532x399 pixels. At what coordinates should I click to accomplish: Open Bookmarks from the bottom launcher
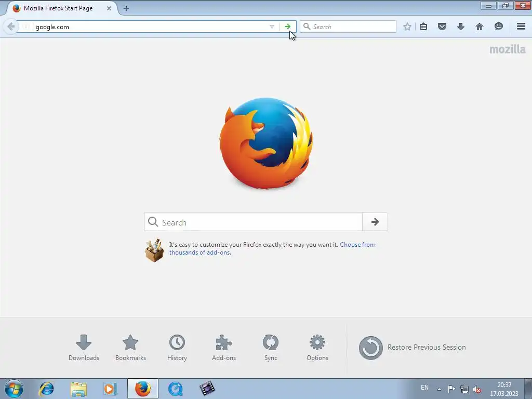130,348
